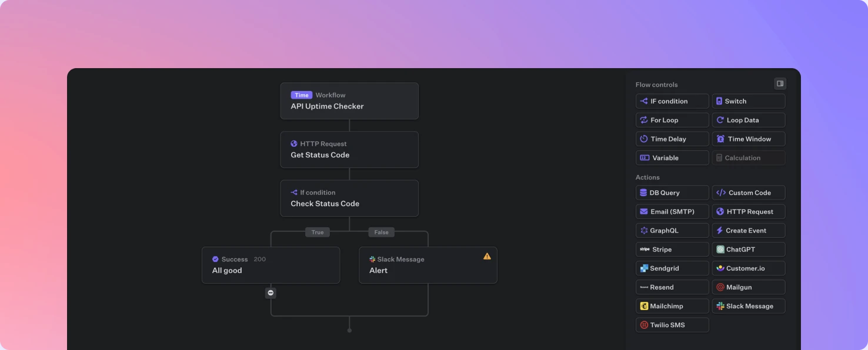Toggle the sidebar panel view

[x=780, y=83]
